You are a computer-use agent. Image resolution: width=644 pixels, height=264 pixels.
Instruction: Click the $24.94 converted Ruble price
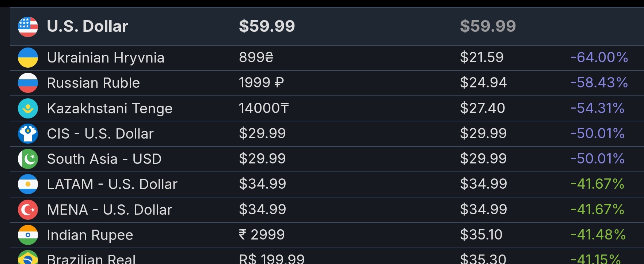point(483,83)
